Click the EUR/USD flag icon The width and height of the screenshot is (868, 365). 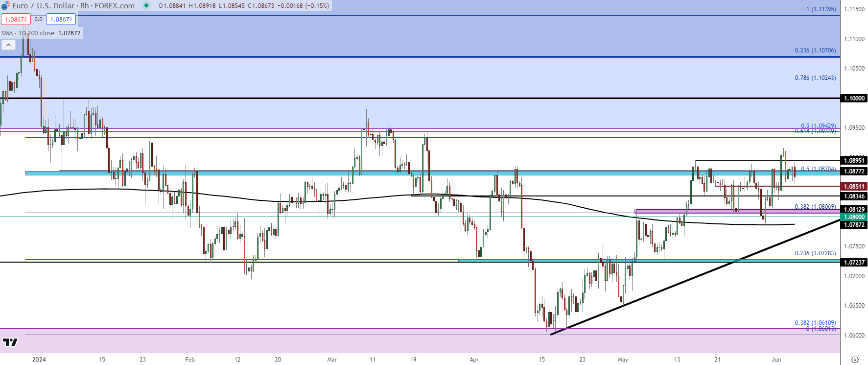point(5,6)
